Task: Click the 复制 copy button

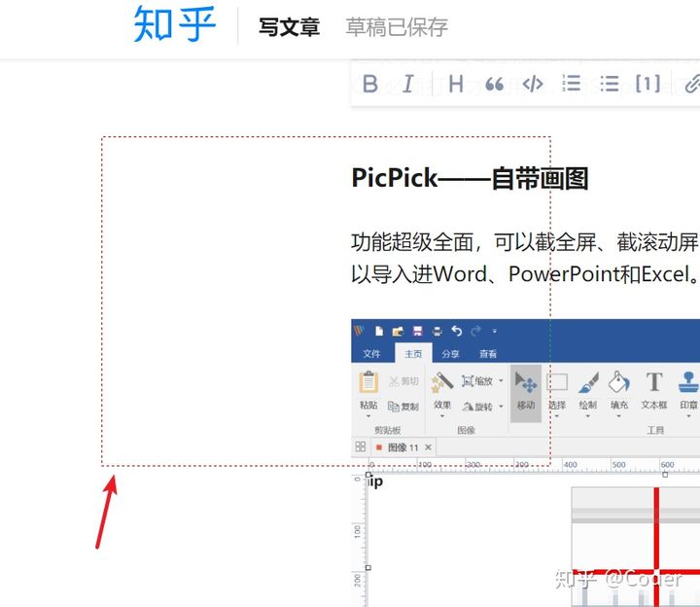Action: (x=403, y=406)
